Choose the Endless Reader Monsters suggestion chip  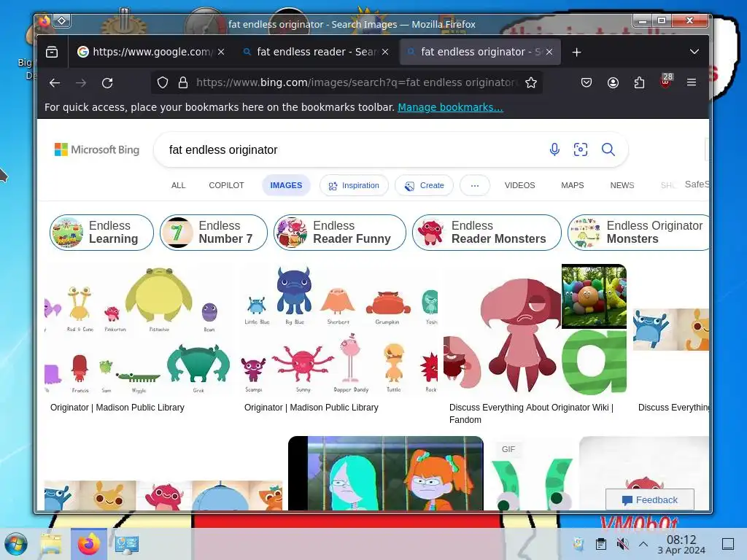(487, 233)
